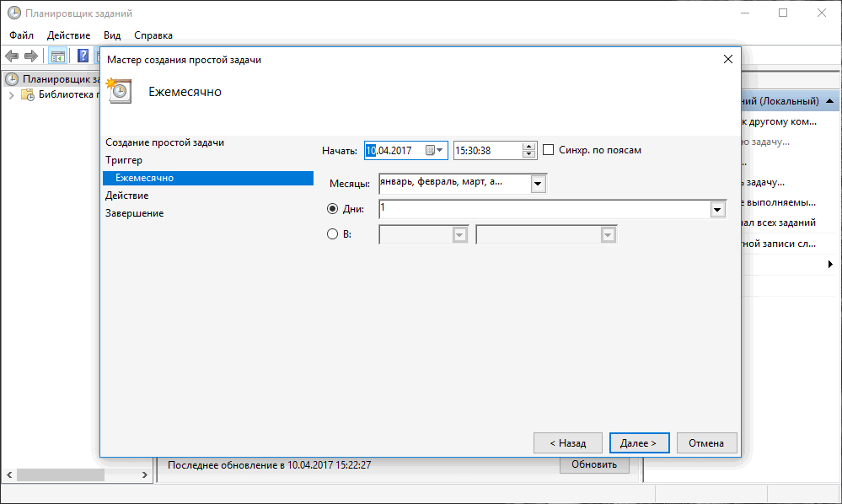Click the horizontal scrollbar thumb in tree pane
The height and width of the screenshot is (504, 842).
(60, 475)
